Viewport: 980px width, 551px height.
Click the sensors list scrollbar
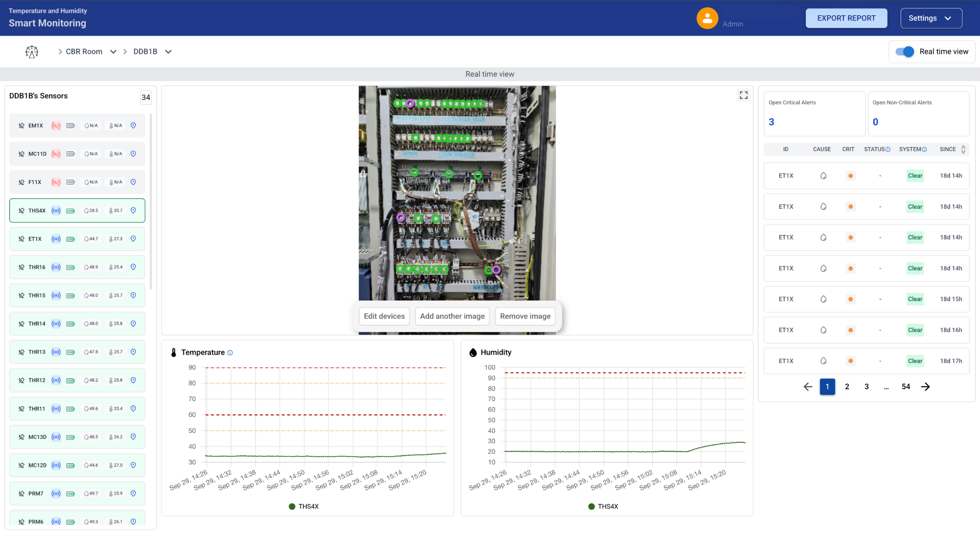pos(150,201)
